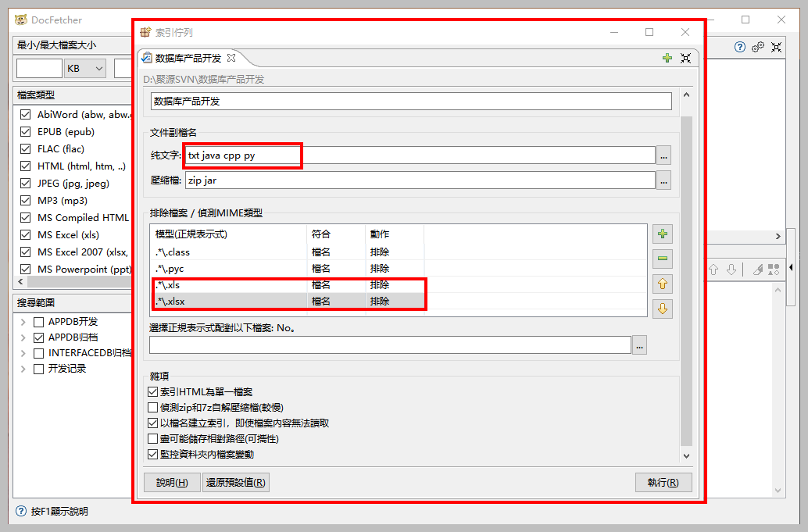
Task: Move the selected pattern down with arrow icon
Action: [x=662, y=309]
